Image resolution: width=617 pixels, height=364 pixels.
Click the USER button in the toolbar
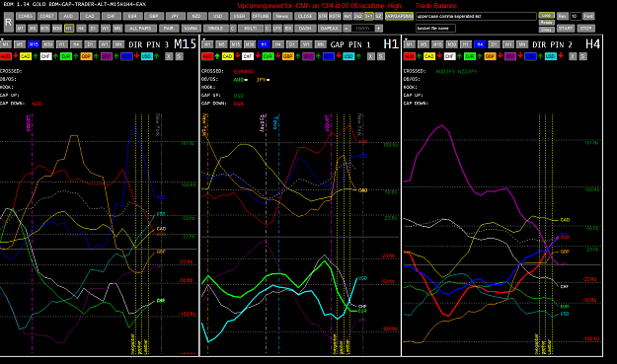[x=239, y=16]
